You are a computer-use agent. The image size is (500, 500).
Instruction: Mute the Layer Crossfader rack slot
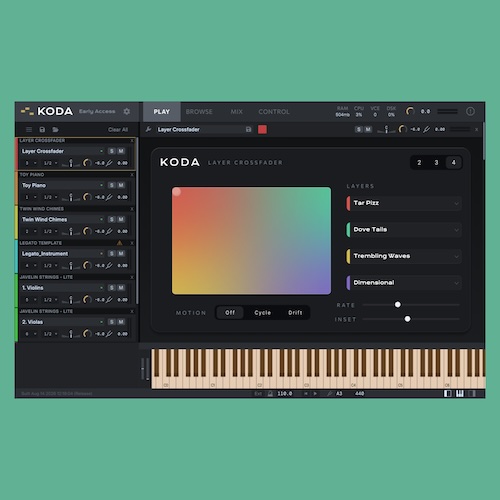tap(121, 151)
